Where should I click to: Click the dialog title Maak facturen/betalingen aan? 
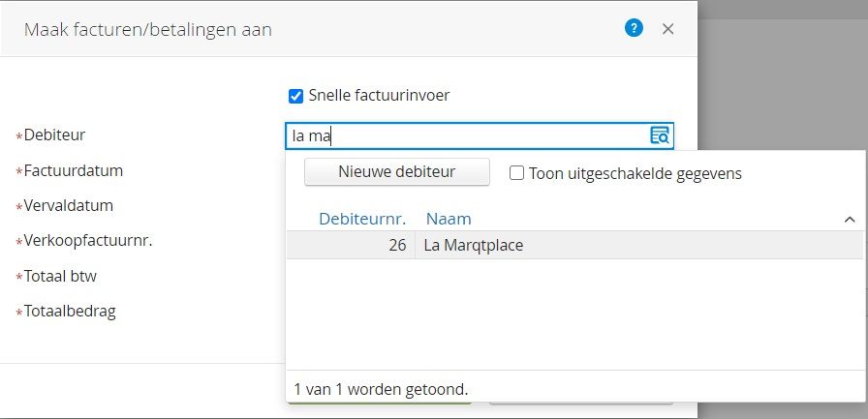point(147,30)
